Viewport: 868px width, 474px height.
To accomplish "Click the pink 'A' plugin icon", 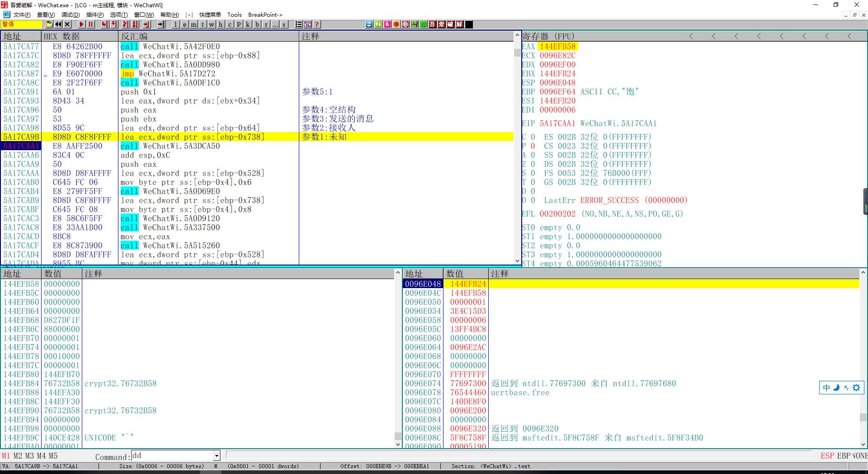I will coord(387,24).
